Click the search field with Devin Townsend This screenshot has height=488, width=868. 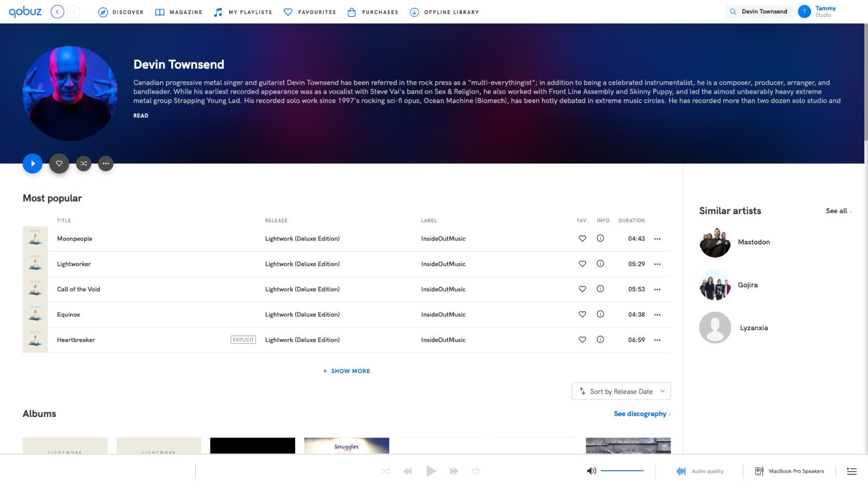(x=759, y=11)
